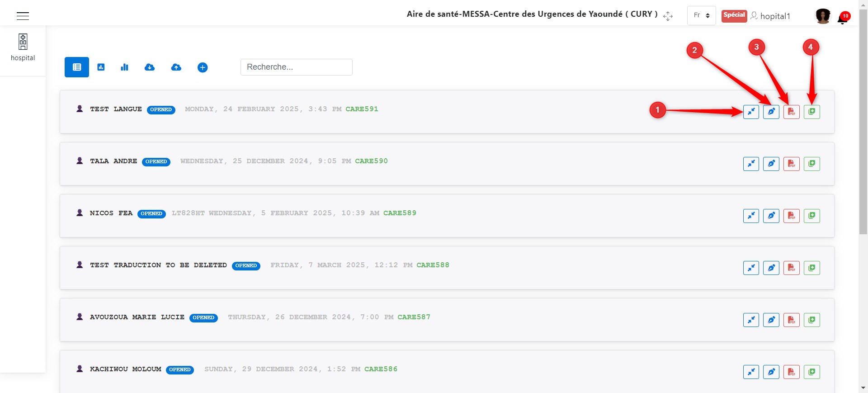This screenshot has height=393, width=868.
Task: Click OPENED badge on KACHIWOU MOLOUM row
Action: (180, 369)
